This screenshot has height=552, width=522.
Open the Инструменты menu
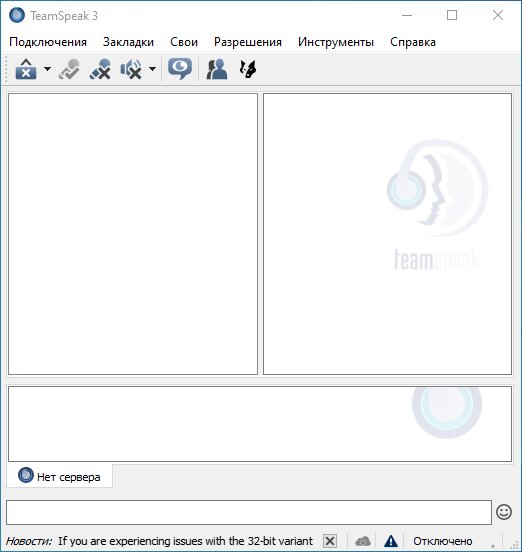(x=336, y=42)
